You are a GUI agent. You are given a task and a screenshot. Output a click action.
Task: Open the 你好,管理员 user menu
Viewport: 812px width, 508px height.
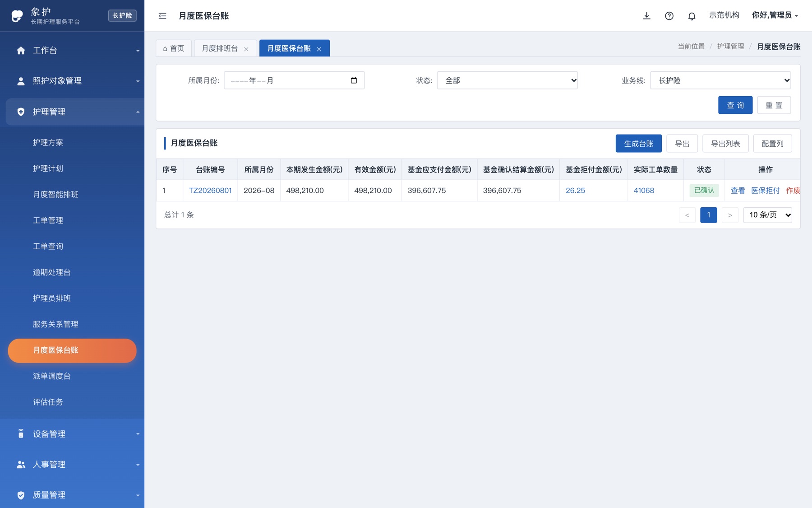pos(775,15)
